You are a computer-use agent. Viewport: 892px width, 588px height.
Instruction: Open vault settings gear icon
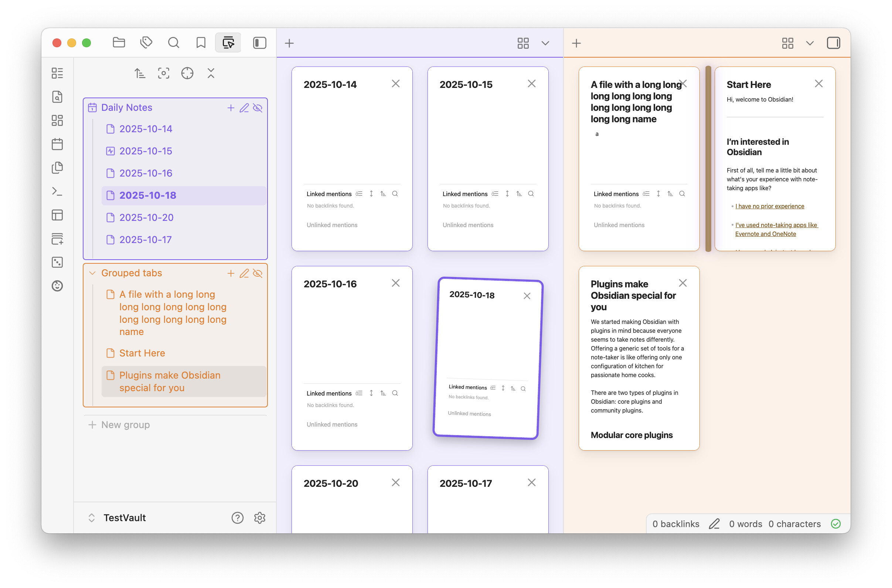click(259, 517)
